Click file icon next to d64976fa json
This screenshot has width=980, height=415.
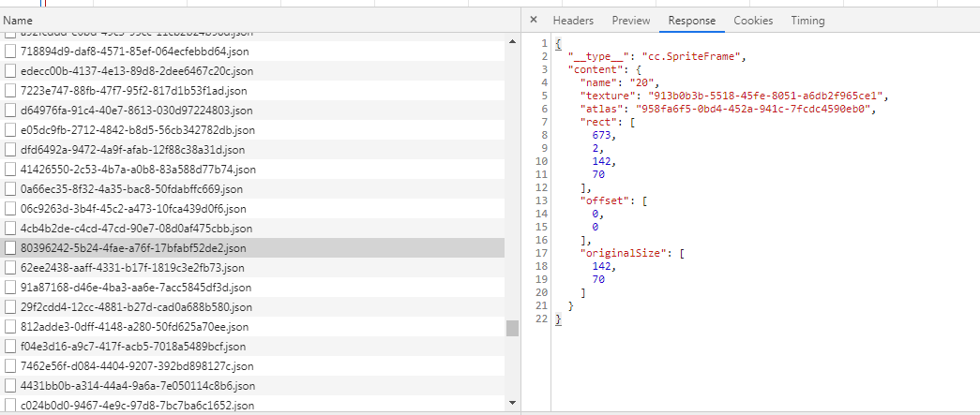click(11, 111)
